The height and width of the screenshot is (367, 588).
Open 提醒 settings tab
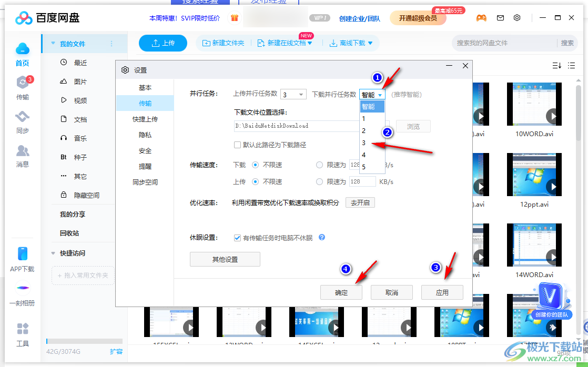point(145,167)
